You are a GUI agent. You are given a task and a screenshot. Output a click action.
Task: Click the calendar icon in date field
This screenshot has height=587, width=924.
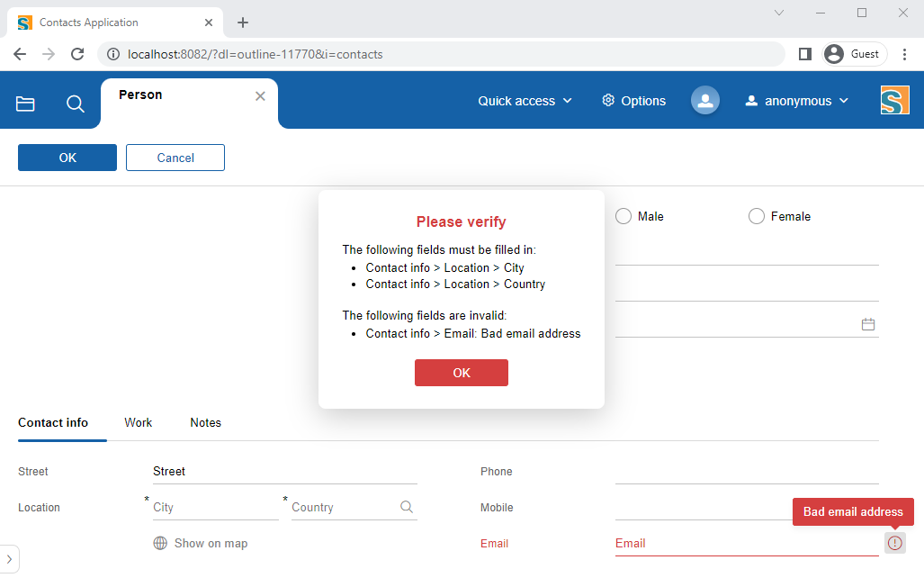point(868,324)
